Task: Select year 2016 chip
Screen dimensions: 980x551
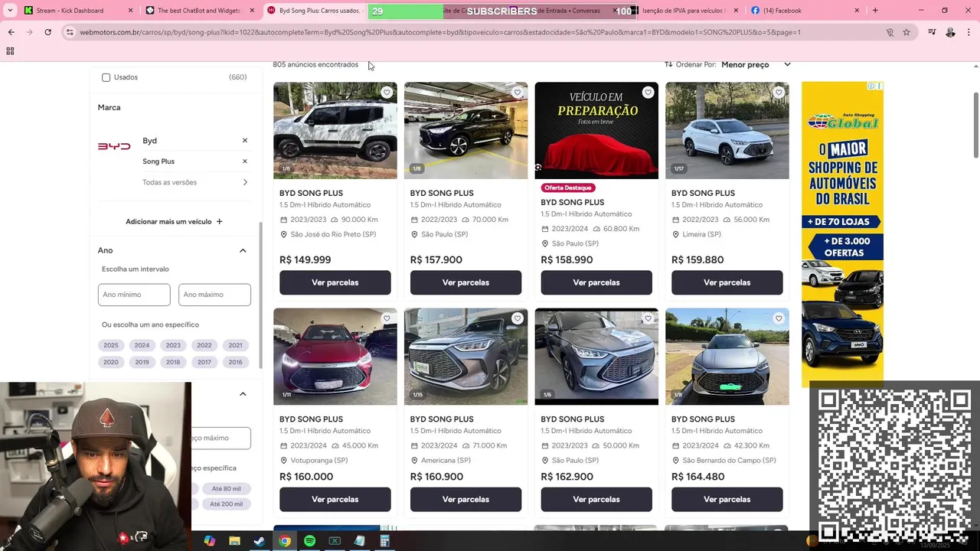Action: tap(235, 362)
